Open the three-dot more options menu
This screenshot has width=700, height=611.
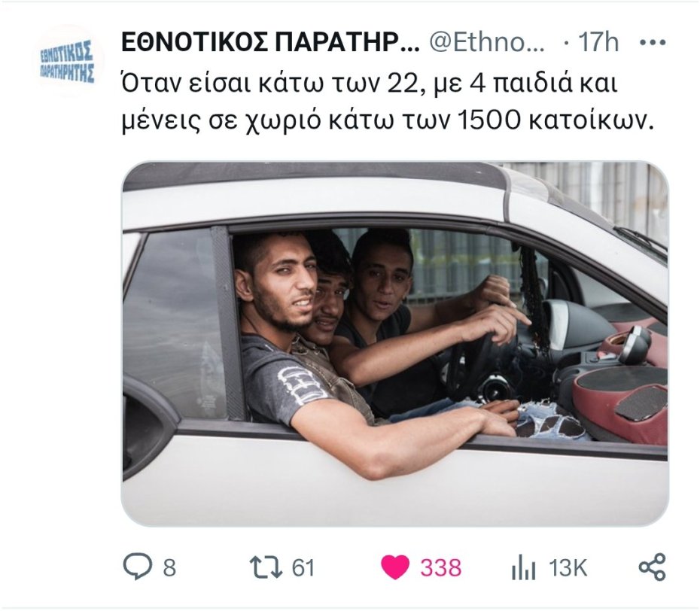tap(653, 43)
